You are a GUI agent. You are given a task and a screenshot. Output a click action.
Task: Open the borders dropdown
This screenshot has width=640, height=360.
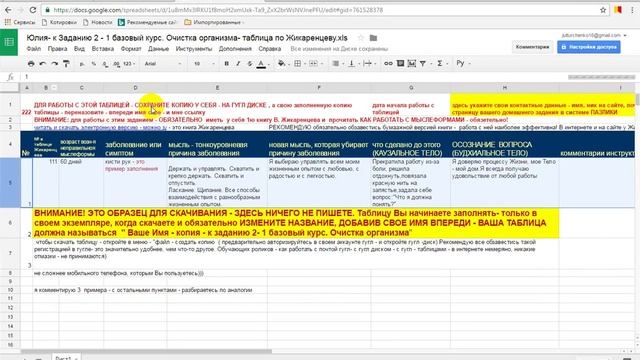299,64
